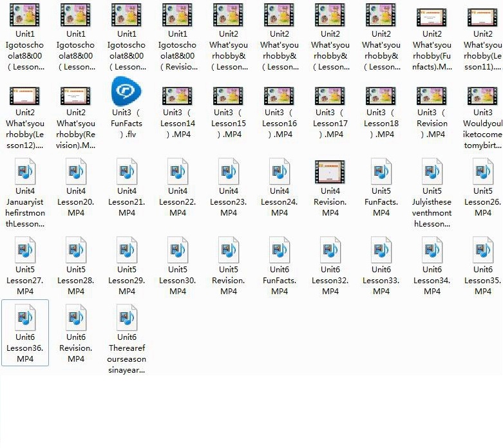Select the Unit3 Revision .MP4 video thumbnail
Image resolution: width=503 pixels, height=448 pixels.
point(432,96)
